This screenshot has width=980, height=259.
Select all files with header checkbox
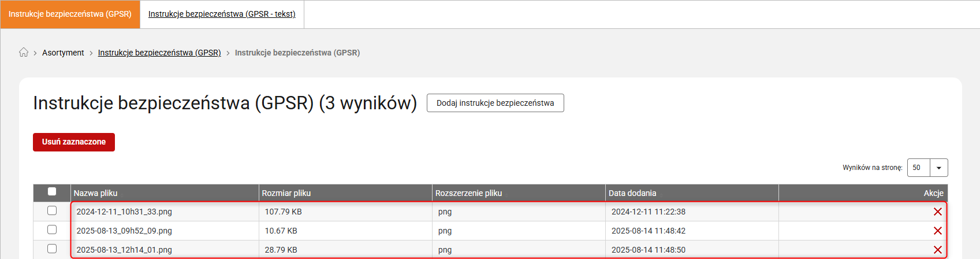click(x=52, y=191)
